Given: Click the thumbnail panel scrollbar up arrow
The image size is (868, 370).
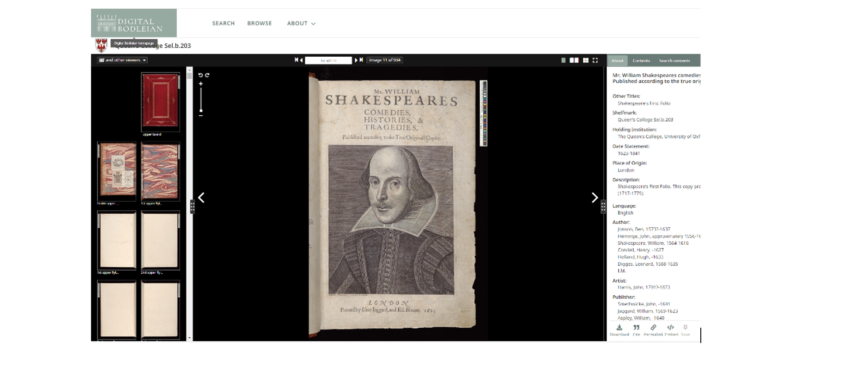Looking at the screenshot, I should point(189,69).
